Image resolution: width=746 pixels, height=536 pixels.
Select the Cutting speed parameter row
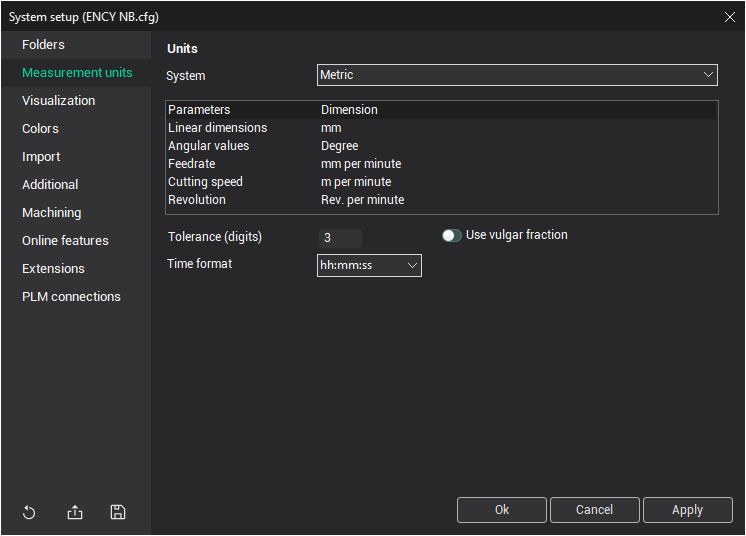(x=440, y=182)
